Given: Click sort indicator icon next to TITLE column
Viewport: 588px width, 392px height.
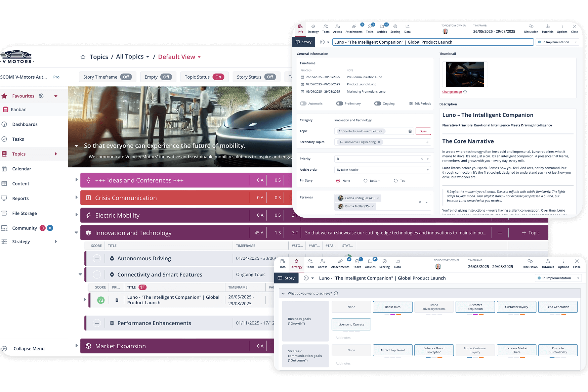Looking at the screenshot, I should pyautogui.click(x=142, y=288).
